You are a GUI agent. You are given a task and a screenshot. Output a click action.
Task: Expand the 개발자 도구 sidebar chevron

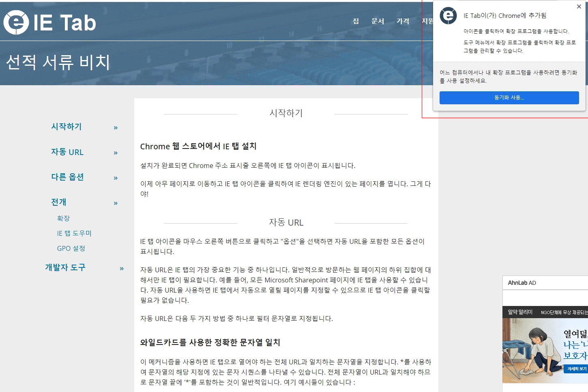[x=122, y=269]
